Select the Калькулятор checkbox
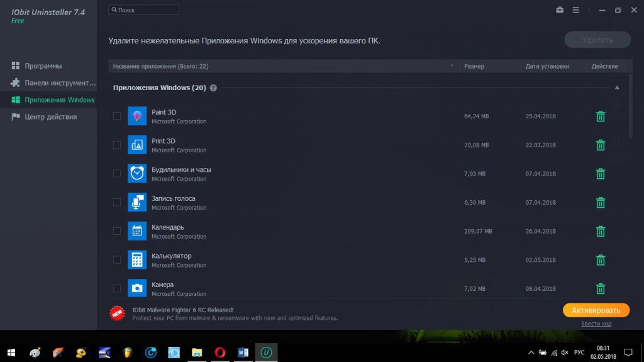Image resolution: width=644 pixels, height=362 pixels. pyautogui.click(x=117, y=260)
